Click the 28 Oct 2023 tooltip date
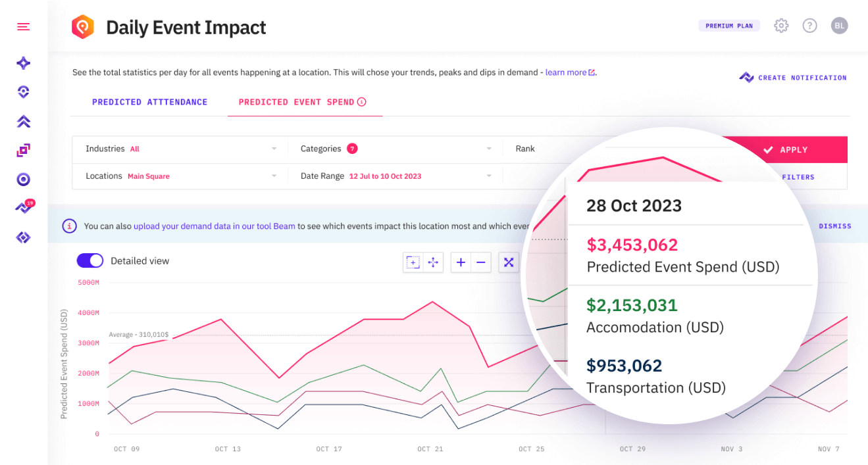This screenshot has width=868, height=465. click(634, 206)
